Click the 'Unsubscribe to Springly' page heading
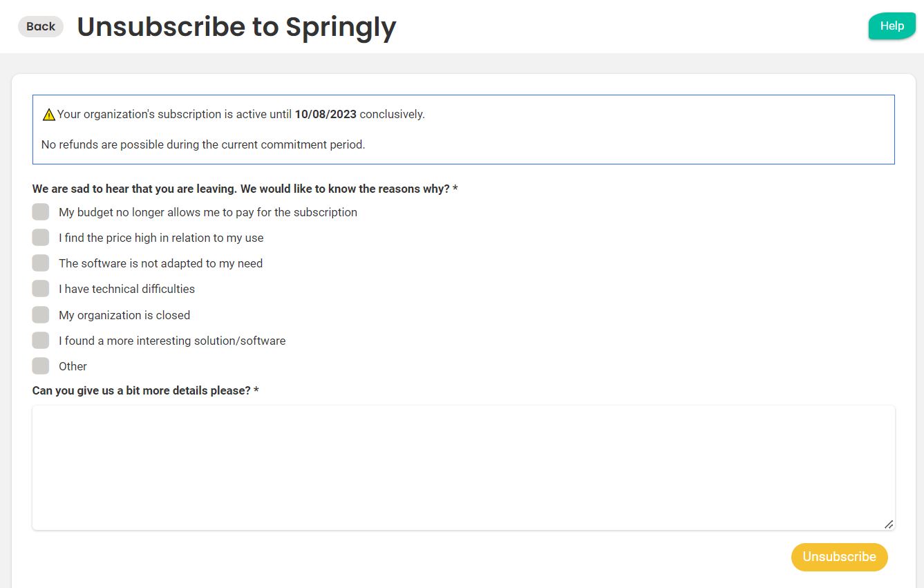Viewport: 924px width, 588px height. (236, 27)
